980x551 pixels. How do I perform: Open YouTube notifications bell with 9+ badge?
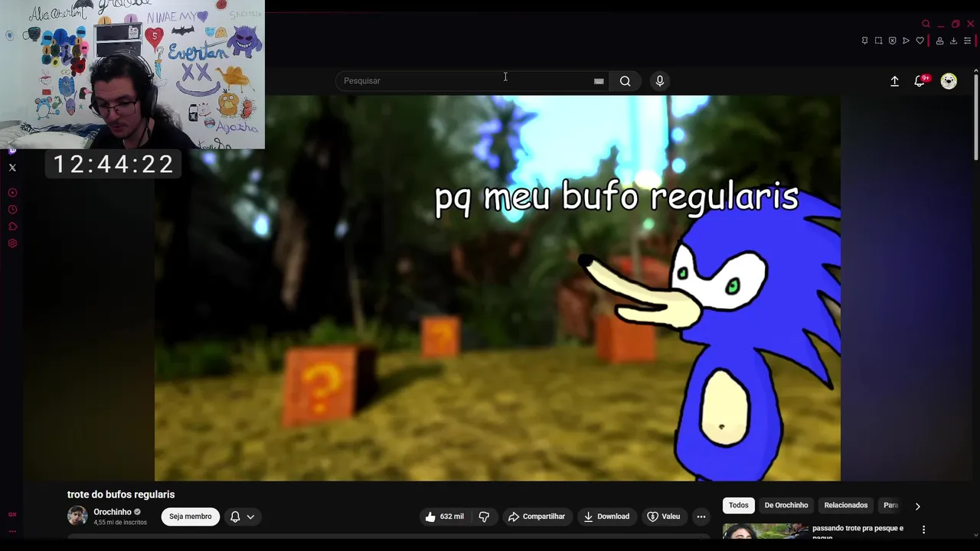(x=920, y=81)
